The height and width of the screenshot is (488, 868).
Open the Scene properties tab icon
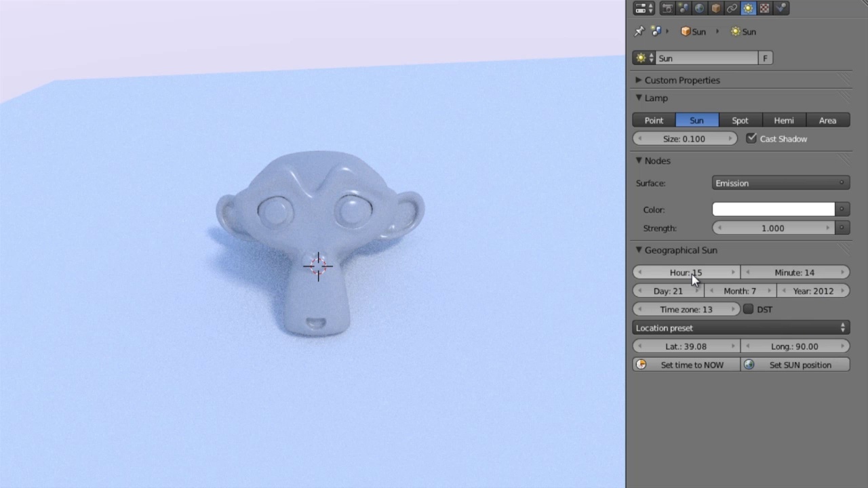click(x=684, y=8)
